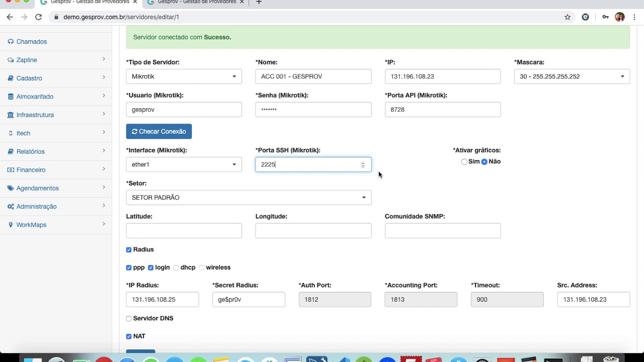Uncheck the ppp checkbox
Screen dimensions: 644x362
pos(129,268)
